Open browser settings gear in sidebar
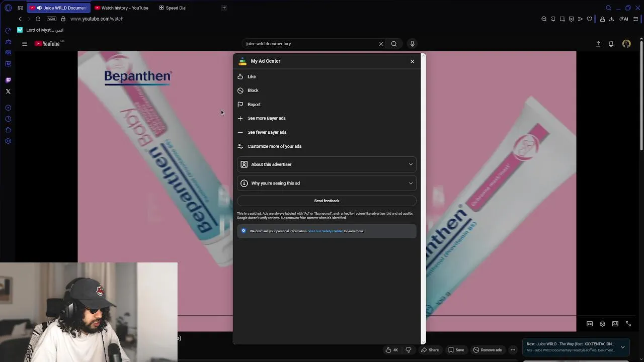Image resolution: width=644 pixels, height=362 pixels. (8, 141)
